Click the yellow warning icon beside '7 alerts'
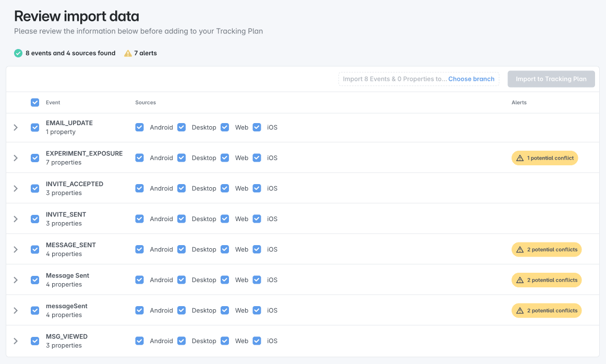606x364 pixels. coord(128,53)
